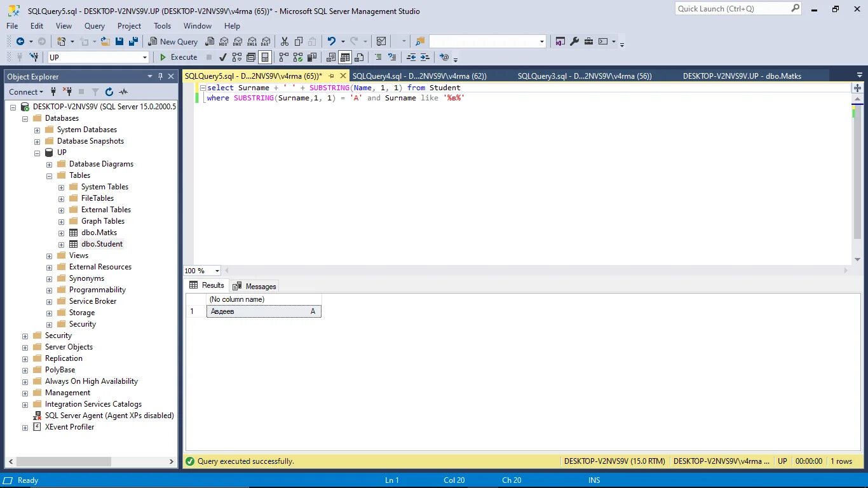Open the Properties wrench icon
868x488 pixels.
pos(574,41)
